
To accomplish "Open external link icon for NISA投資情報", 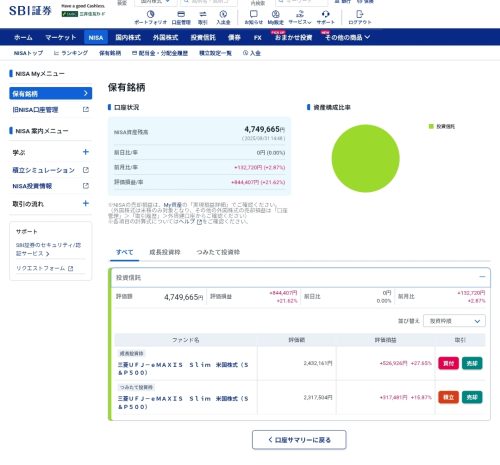I will pyautogui.click(x=86, y=186).
